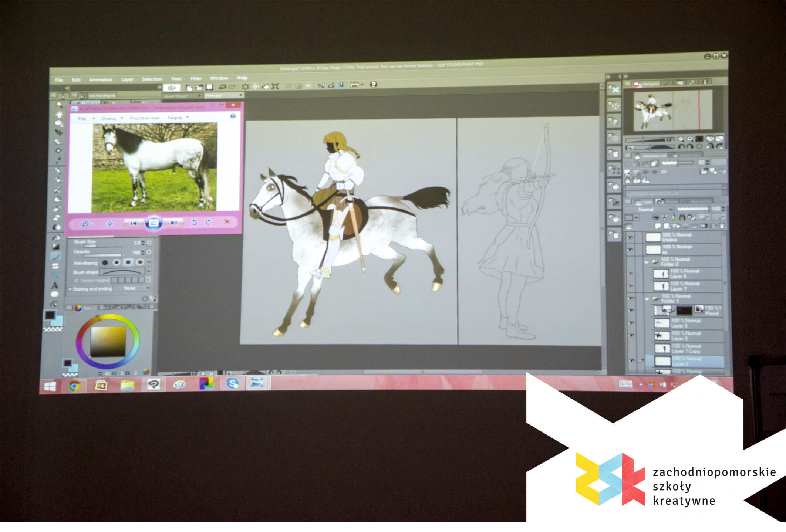Toggle visibility of Folder 1
Image resolution: width=786 pixels, height=532 pixels.
[x=631, y=298]
